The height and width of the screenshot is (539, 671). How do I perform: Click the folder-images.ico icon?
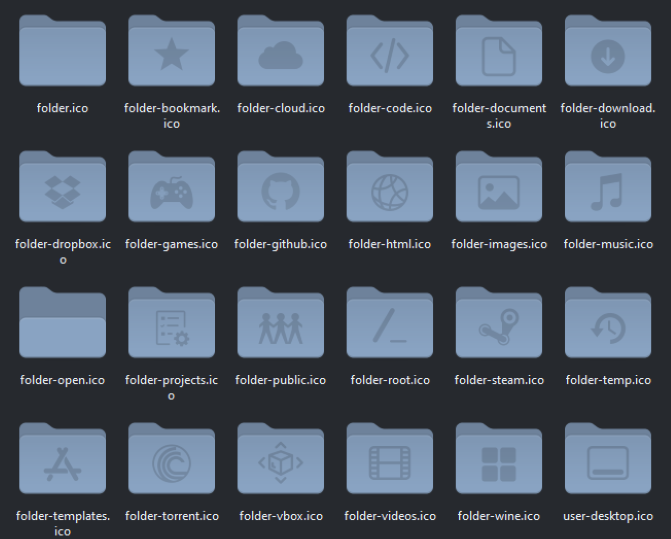point(498,189)
